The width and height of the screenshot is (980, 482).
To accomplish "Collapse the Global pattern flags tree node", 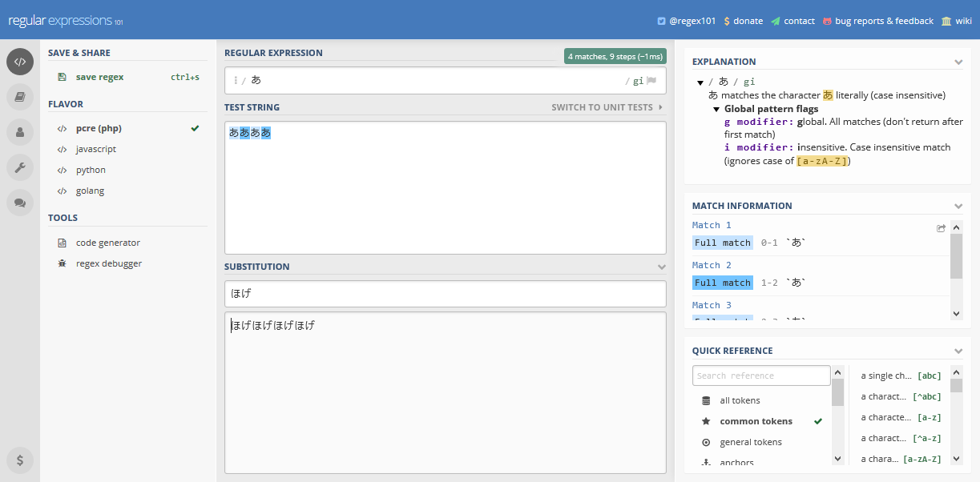I will click(716, 109).
